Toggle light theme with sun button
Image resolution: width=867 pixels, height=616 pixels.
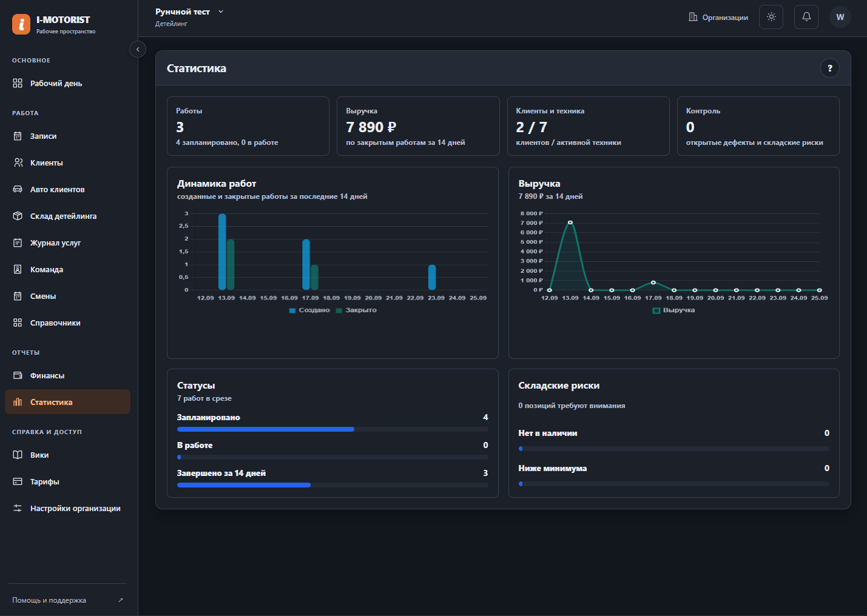[x=771, y=17]
